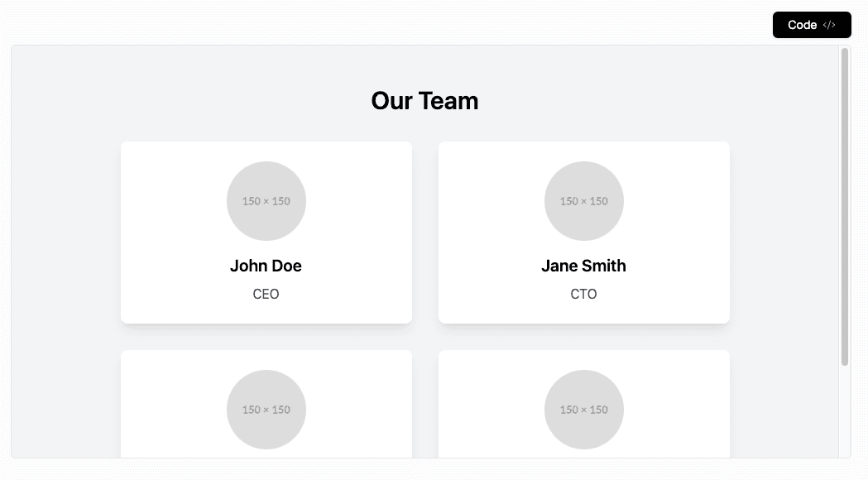Click the code brackets icon

[829, 26]
